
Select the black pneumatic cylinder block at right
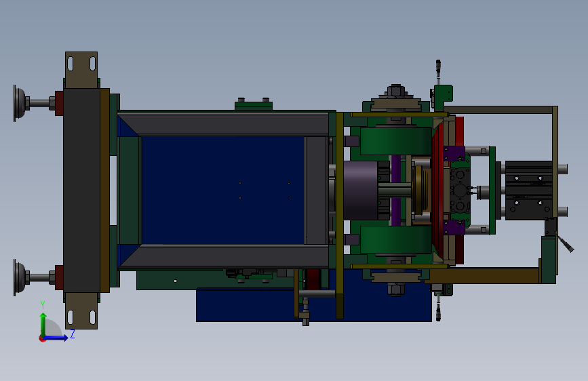point(529,190)
